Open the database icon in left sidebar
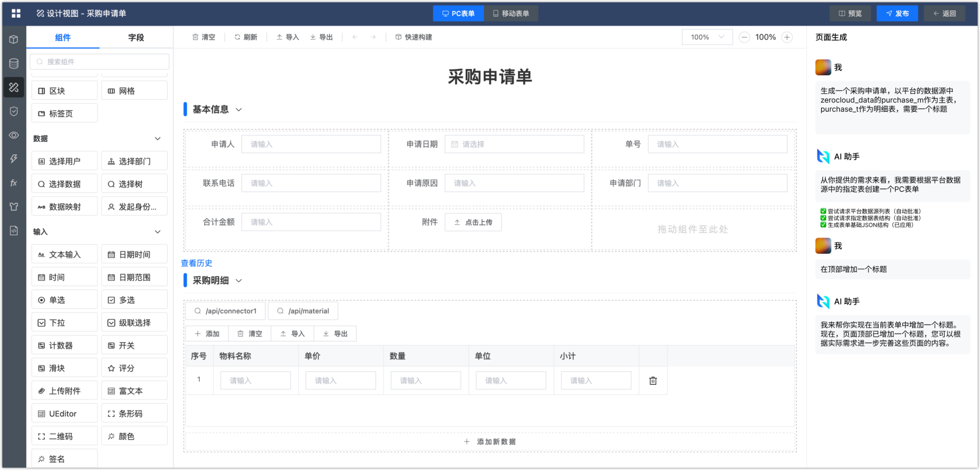980x470 pixels. [x=14, y=63]
